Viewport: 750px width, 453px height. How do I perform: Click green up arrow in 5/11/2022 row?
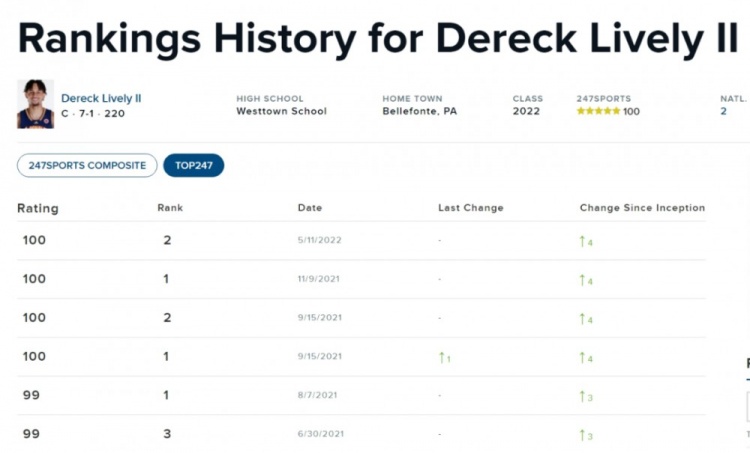(x=583, y=241)
